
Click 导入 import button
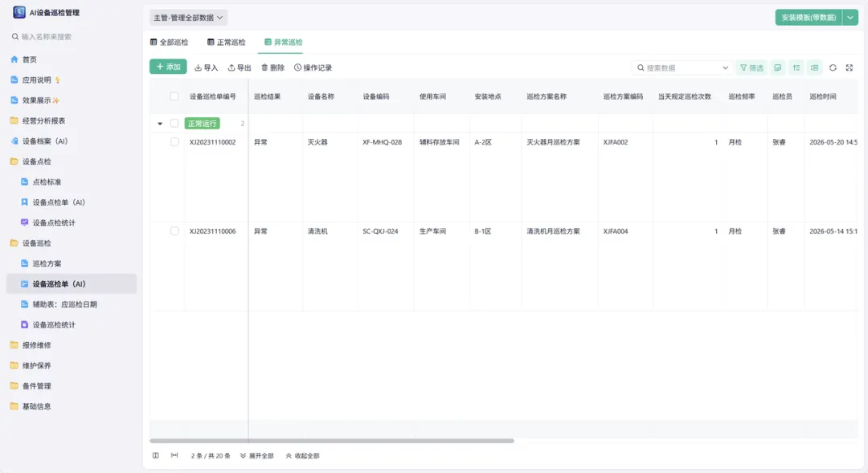pos(206,67)
